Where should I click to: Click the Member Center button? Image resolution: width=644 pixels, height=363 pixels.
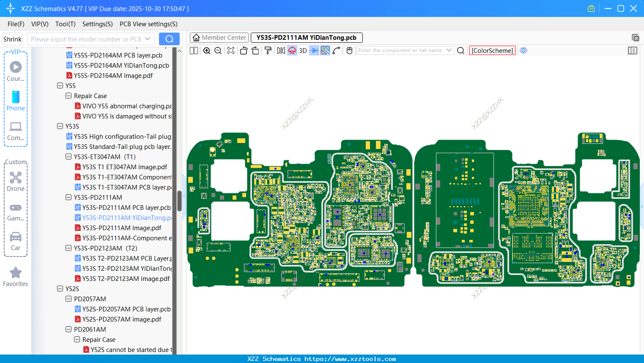(219, 37)
